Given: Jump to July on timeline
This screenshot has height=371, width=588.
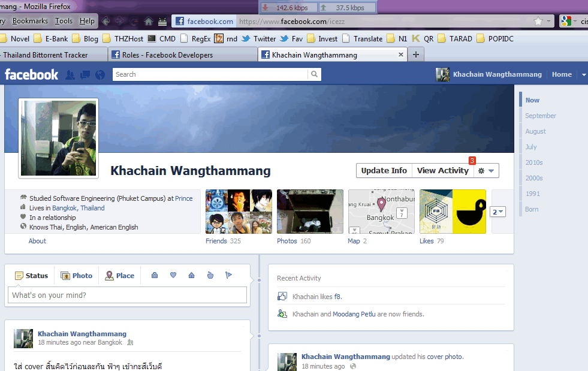Looking at the screenshot, I should click(531, 147).
